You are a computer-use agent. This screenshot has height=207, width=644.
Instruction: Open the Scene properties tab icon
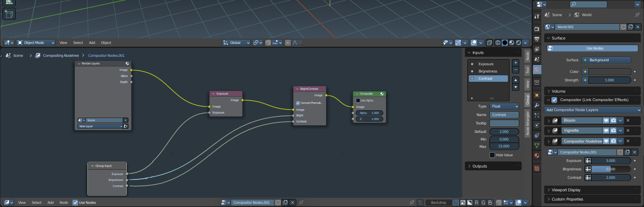[x=537, y=59]
